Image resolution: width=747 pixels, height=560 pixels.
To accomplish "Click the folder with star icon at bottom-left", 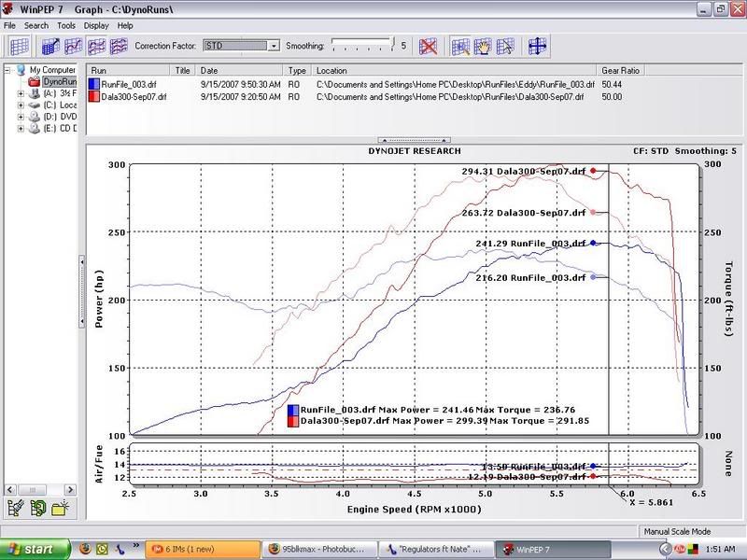I will click(61, 508).
